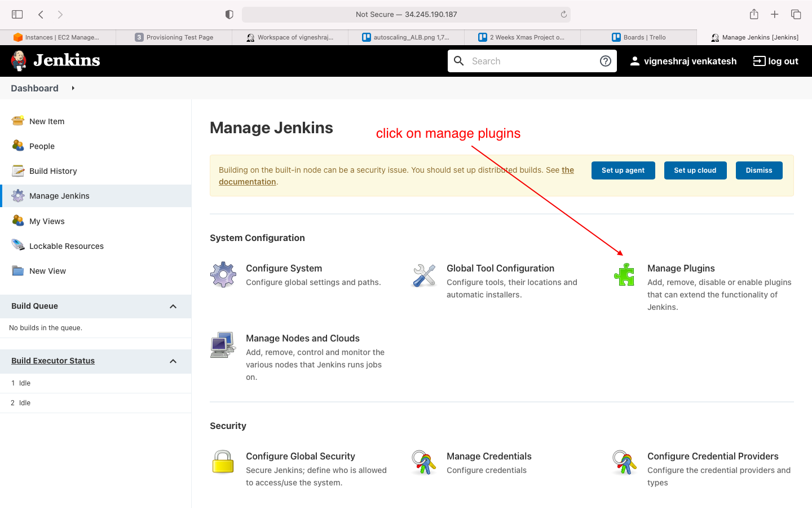Click the vigneshraj venkatesh user name

click(x=690, y=61)
